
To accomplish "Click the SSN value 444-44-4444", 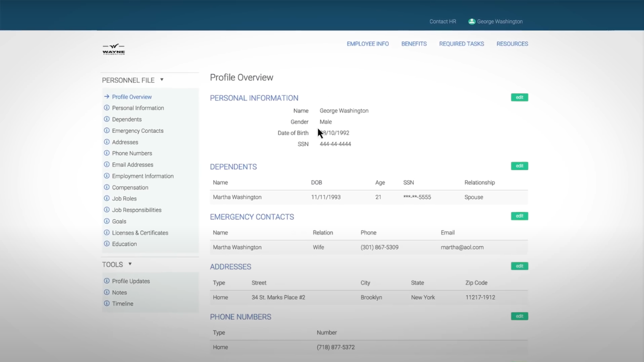I will [x=335, y=144].
